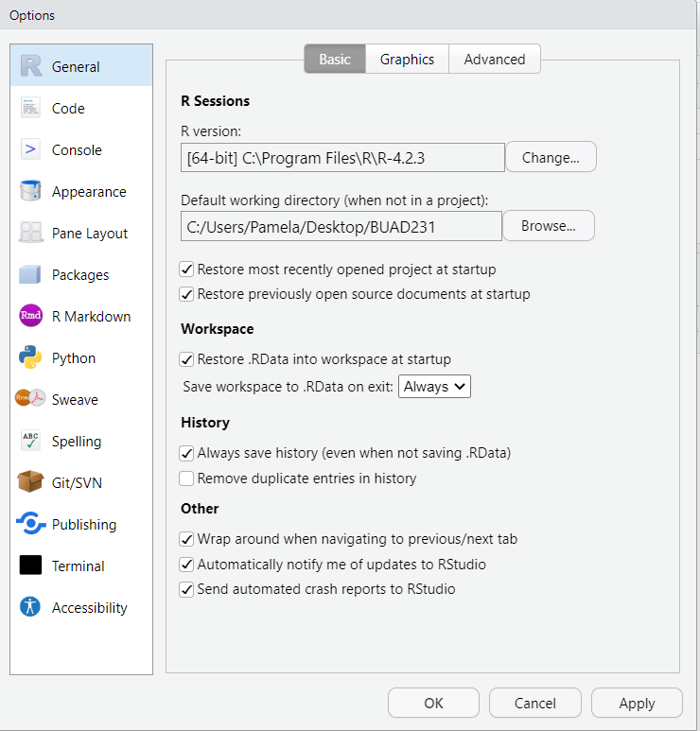Switch to the Graphics tab
The width and height of the screenshot is (700, 731).
point(407,60)
